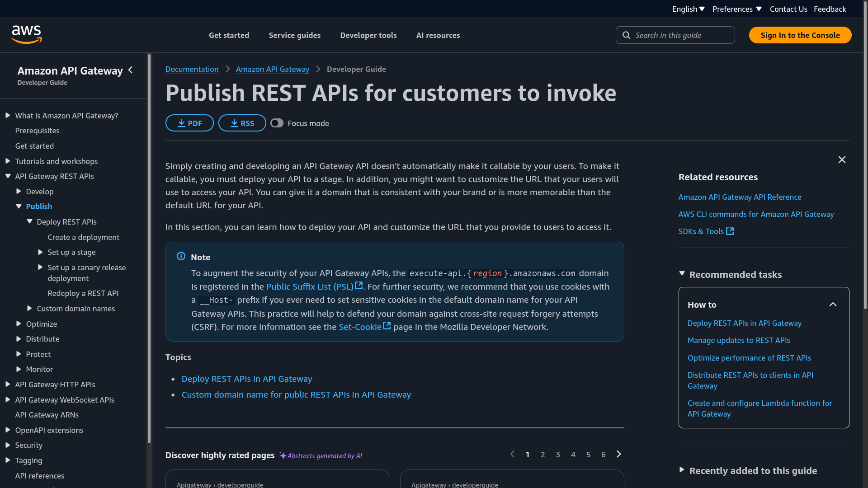
Task: Open Manage updates to REST APIs link
Action: pos(739,340)
